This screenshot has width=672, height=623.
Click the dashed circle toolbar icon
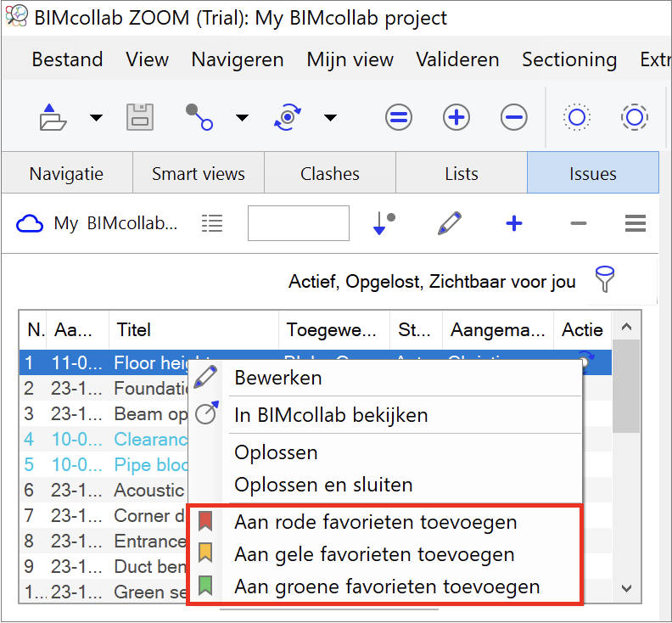[x=635, y=117]
